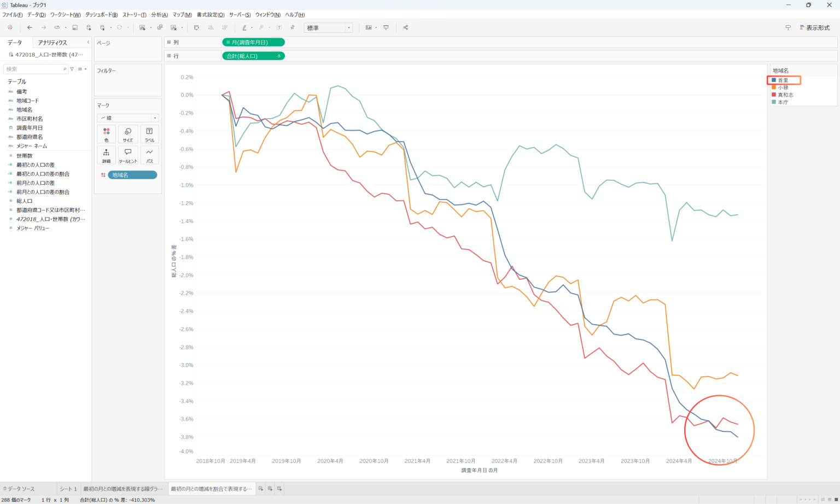This screenshot has width=840, height=504.
Task: Open the Size (サイズ) marks card
Action: (x=127, y=134)
